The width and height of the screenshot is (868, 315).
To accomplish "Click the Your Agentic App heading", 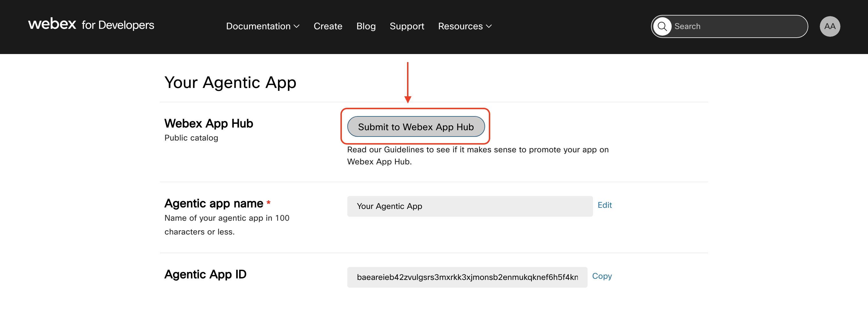I will click(230, 82).
